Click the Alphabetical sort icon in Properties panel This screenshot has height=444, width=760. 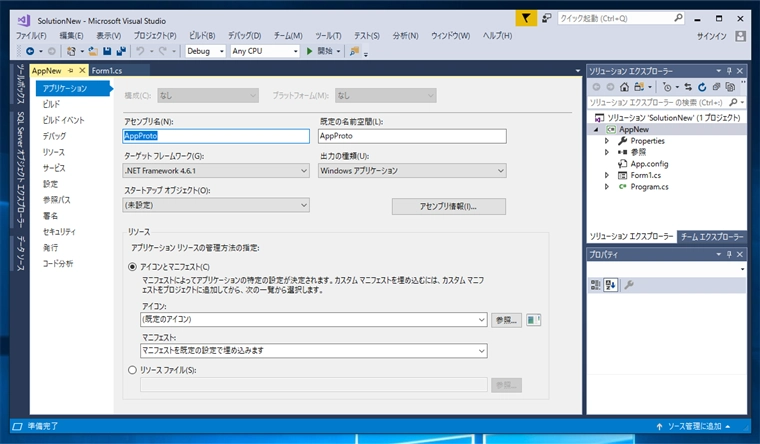610,285
